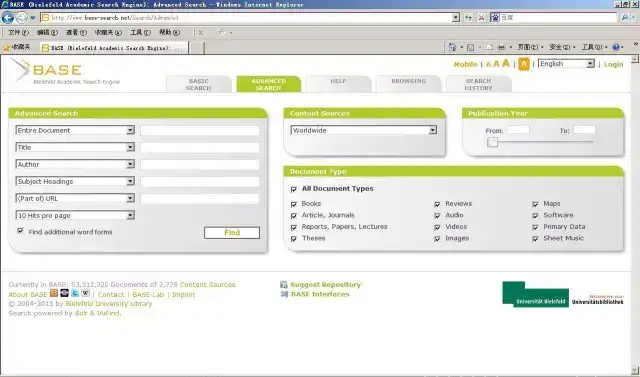Image resolution: width=640 pixels, height=377 pixels.
Task: Open the Suggest Repository link
Action: pos(325,284)
